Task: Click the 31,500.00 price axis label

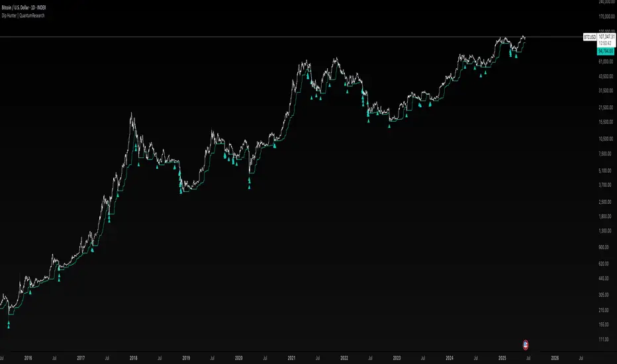Action: 606,91
